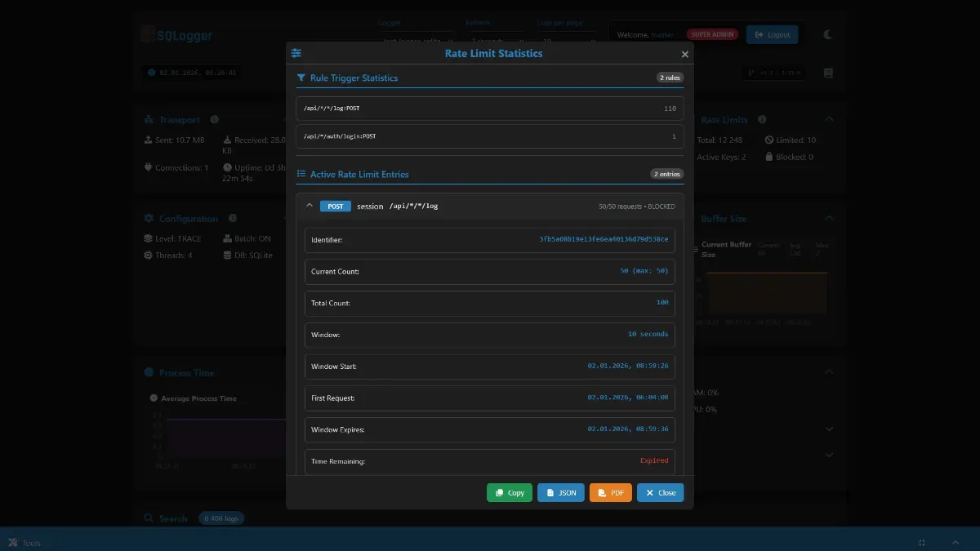Open Tools from the bottom bar icon
Image resolution: width=980 pixels, height=551 pixels.
(x=13, y=543)
